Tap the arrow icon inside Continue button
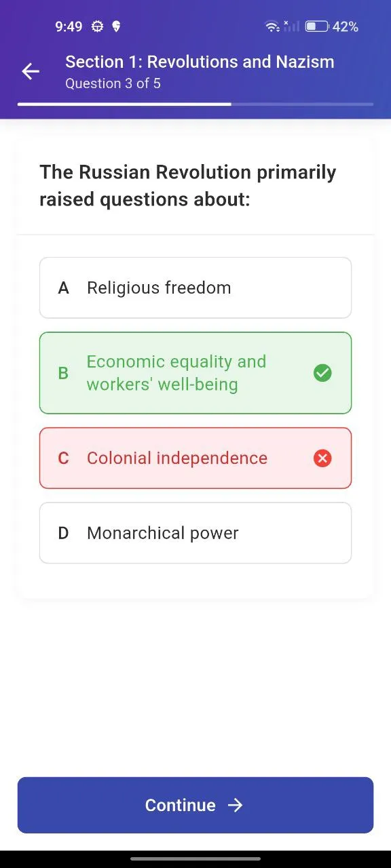Screen dimensions: 391x868 pyautogui.click(x=235, y=805)
